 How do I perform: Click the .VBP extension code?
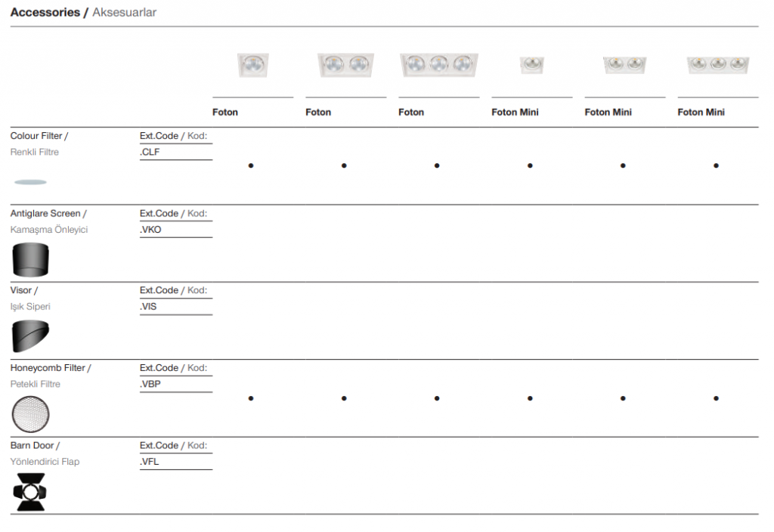click(150, 384)
